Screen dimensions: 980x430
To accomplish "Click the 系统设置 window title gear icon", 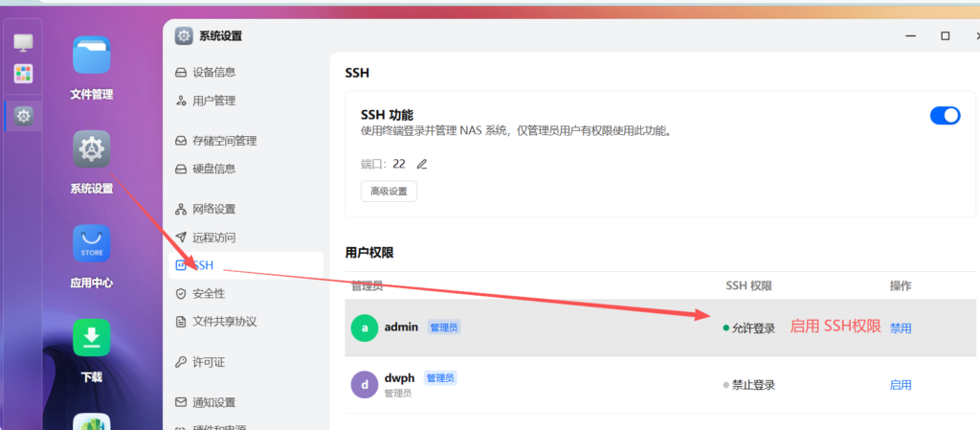I will point(184,36).
